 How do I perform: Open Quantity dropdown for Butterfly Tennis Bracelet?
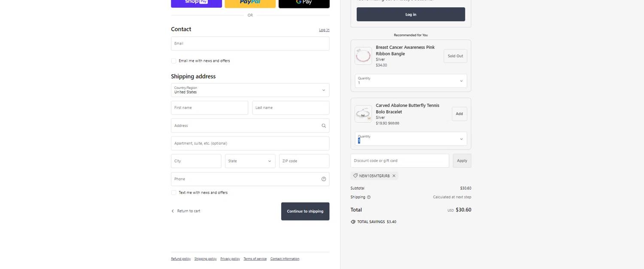tap(411, 139)
